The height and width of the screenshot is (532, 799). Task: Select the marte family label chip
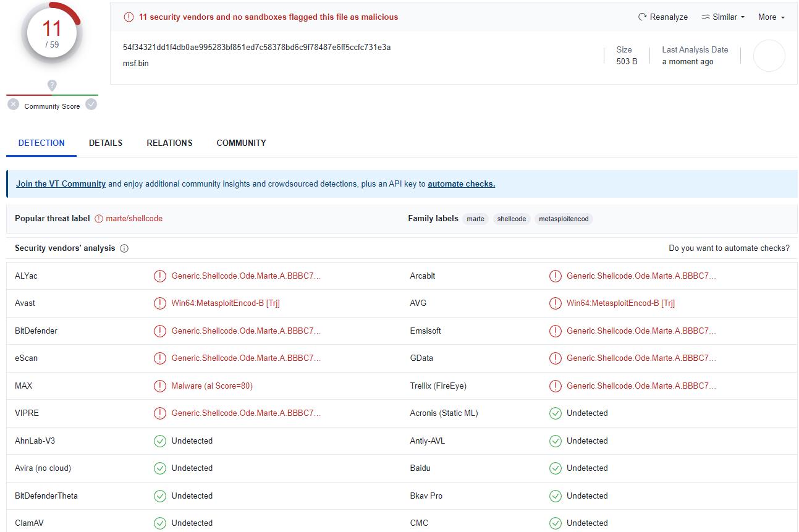pos(476,219)
